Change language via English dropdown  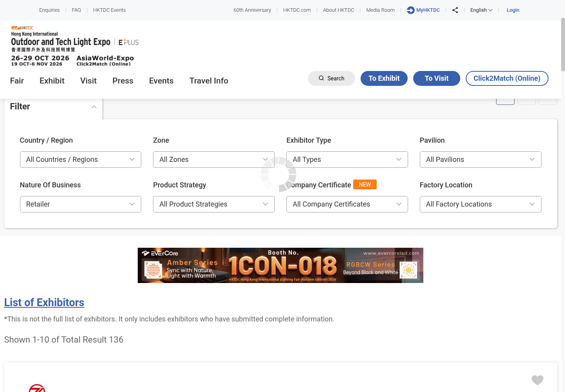coord(481,10)
